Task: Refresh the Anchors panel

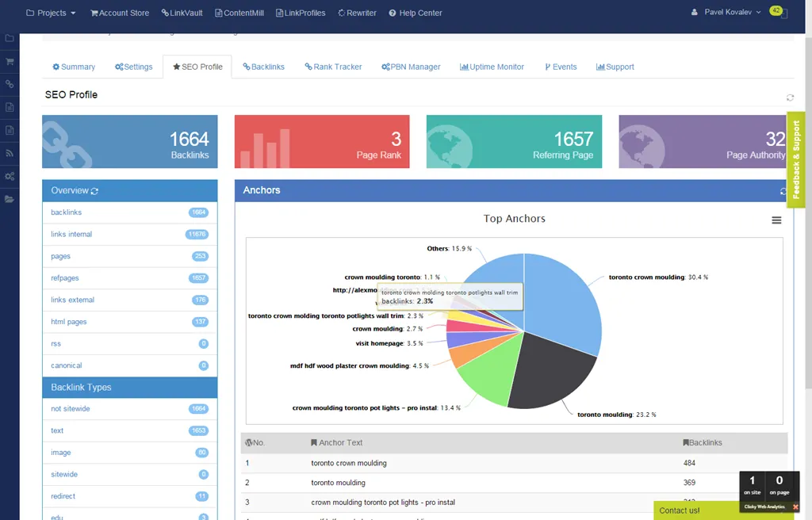Action: 783,192
